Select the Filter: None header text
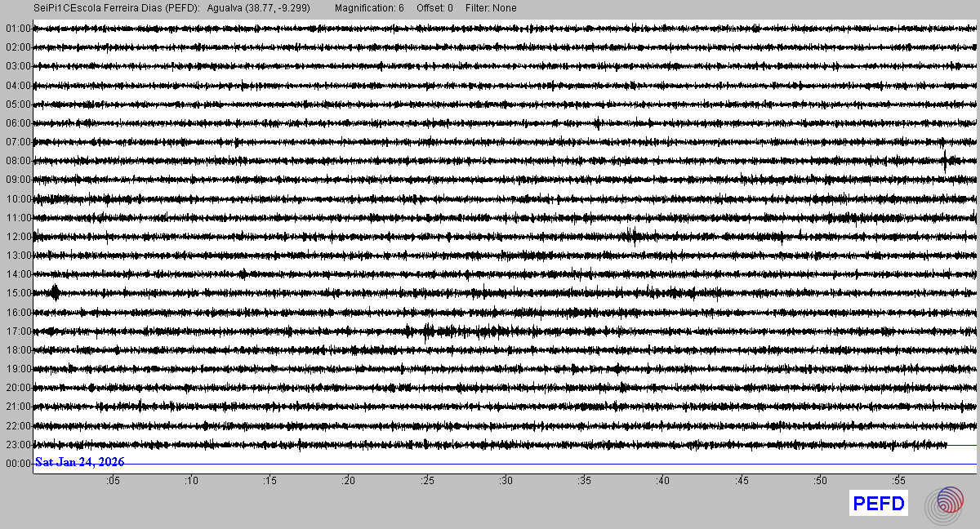 pyautogui.click(x=491, y=8)
